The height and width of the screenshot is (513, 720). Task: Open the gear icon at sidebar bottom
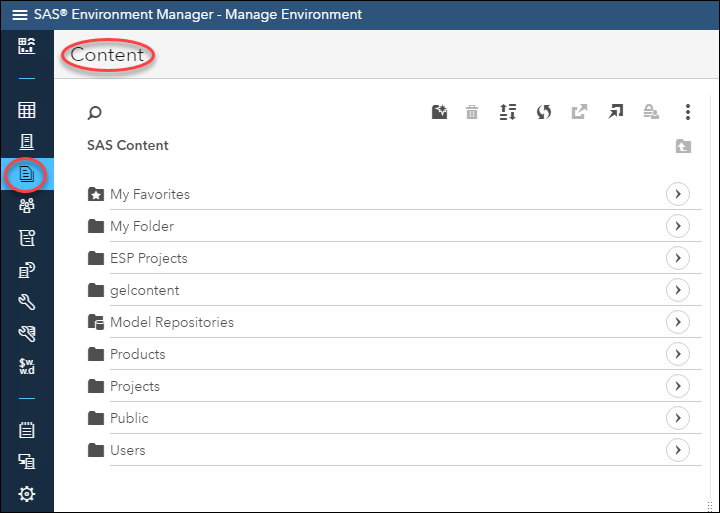27,494
